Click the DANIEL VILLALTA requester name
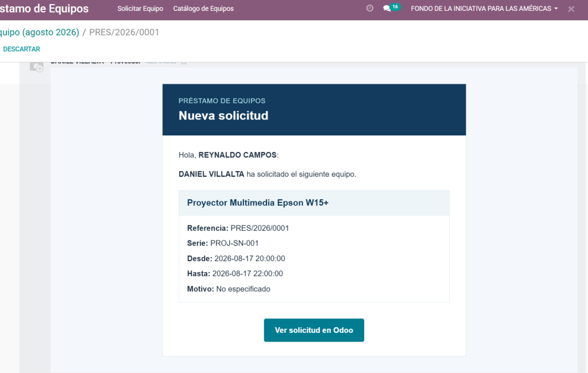The width and height of the screenshot is (588, 373). (x=211, y=174)
